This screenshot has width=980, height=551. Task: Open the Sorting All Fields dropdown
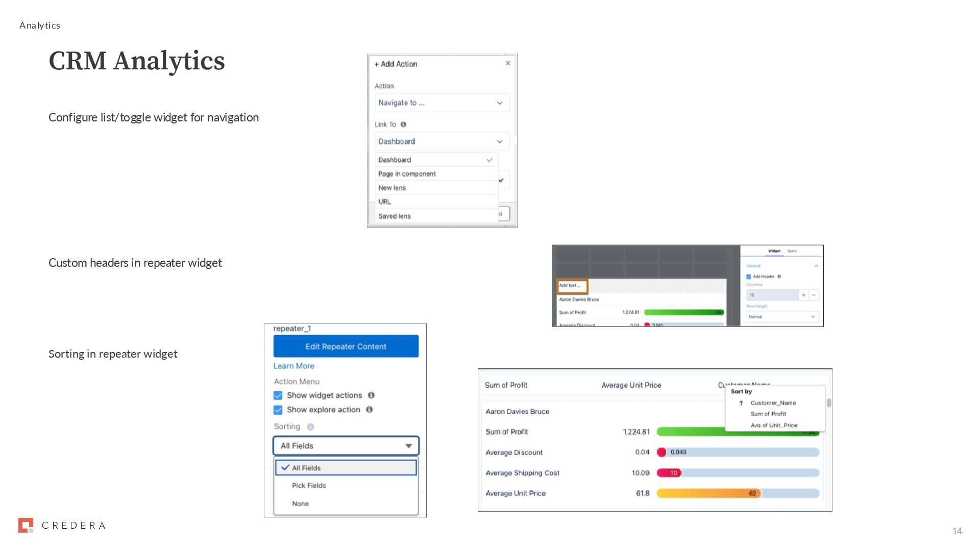pos(346,445)
